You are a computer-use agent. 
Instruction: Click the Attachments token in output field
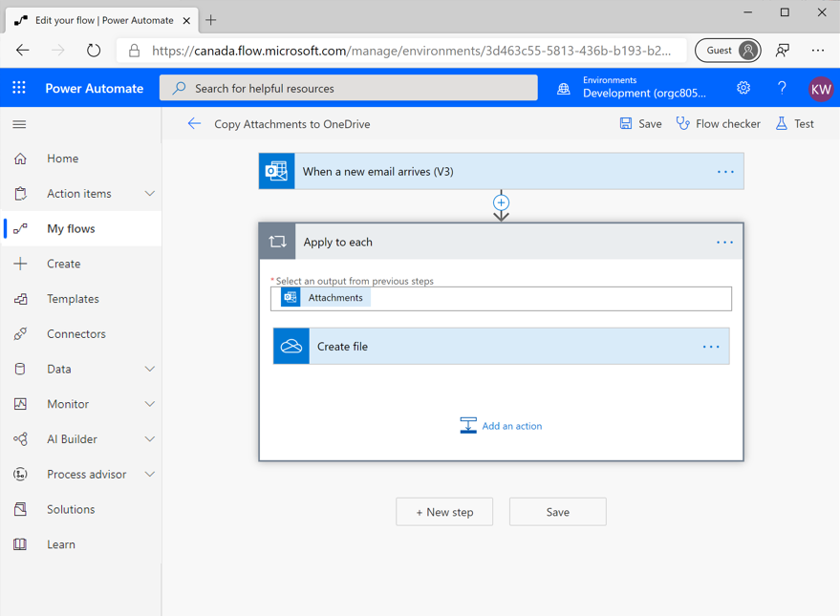[326, 298]
